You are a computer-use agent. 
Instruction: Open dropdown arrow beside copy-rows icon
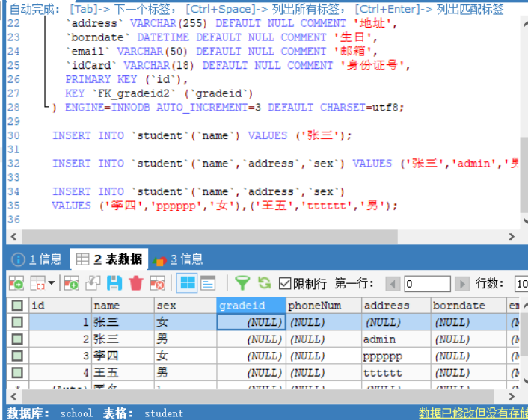[52, 283]
